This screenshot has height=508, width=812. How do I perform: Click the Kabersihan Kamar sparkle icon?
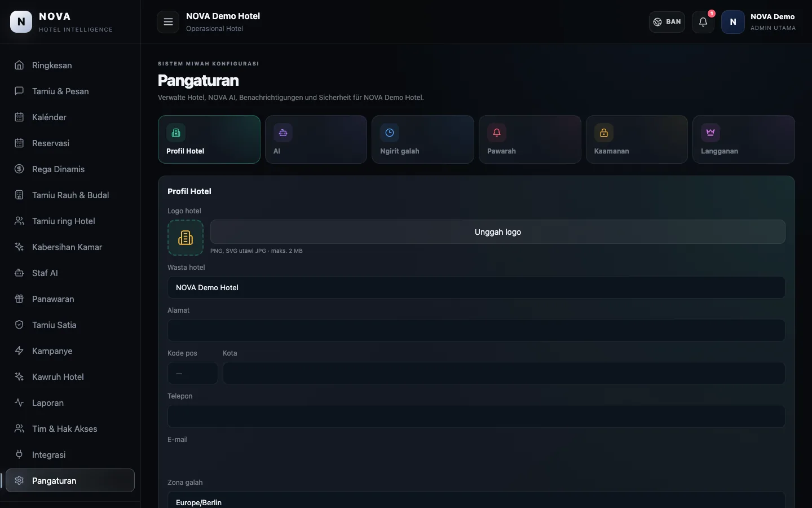click(x=19, y=247)
